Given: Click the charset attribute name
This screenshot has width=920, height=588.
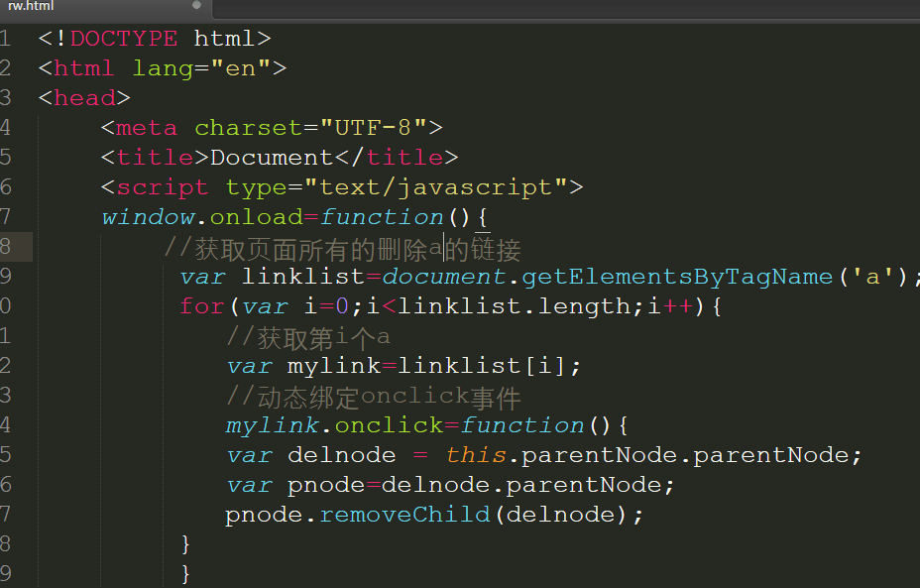Looking at the screenshot, I should [248, 128].
